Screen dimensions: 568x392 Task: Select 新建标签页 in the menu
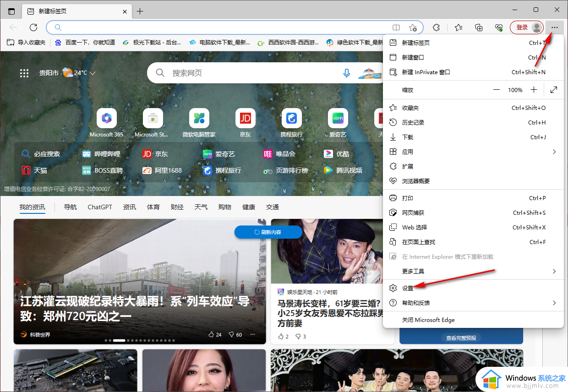point(473,43)
